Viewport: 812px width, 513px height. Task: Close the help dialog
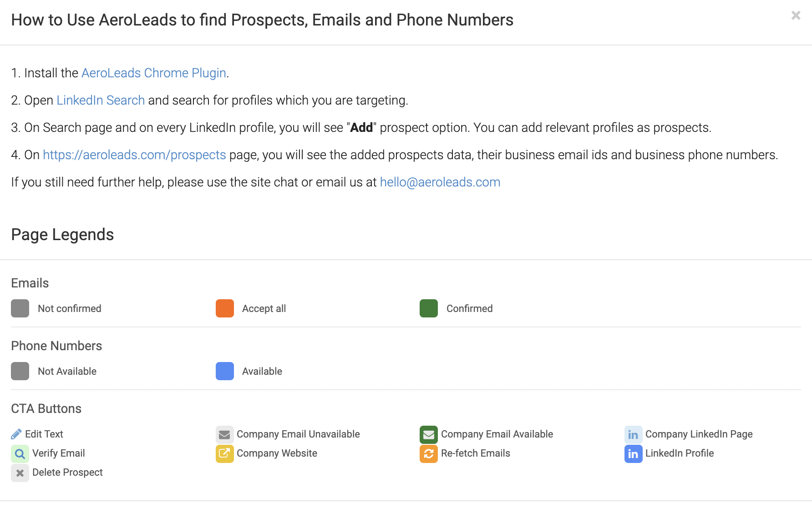tap(796, 15)
